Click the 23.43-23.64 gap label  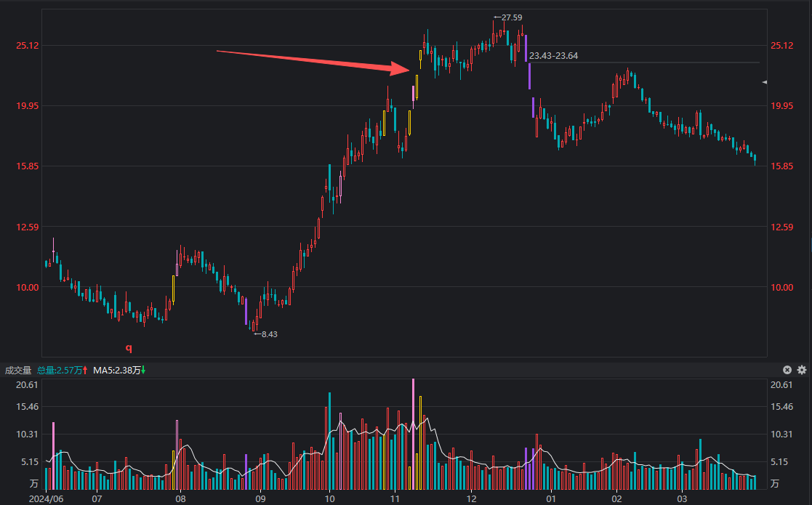click(x=554, y=55)
